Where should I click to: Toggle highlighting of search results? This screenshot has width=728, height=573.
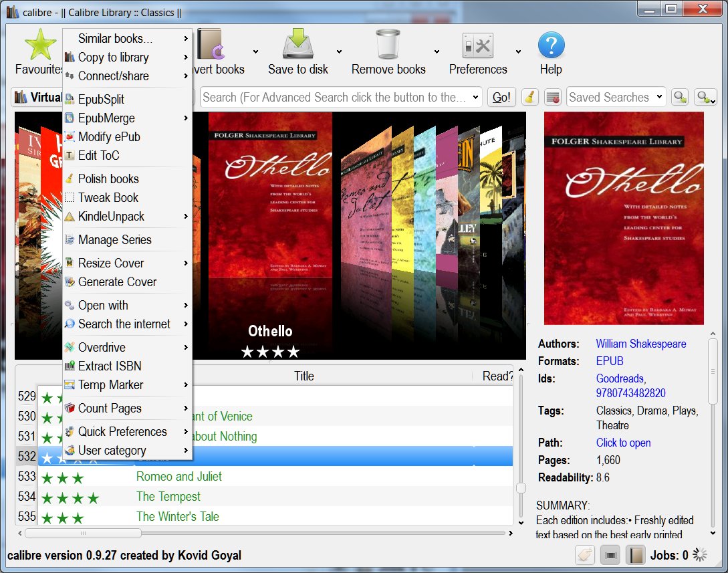552,97
